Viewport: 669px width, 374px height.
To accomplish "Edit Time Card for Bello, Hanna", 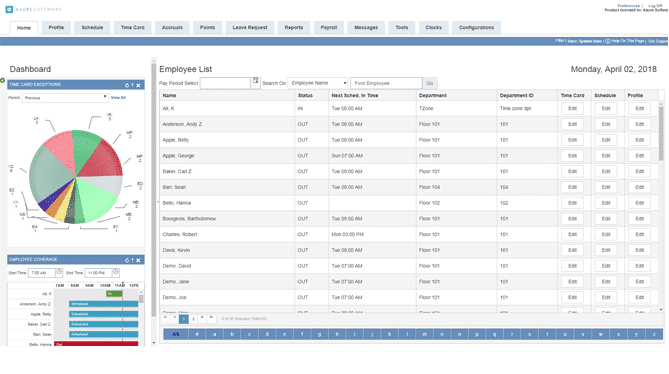I will tap(572, 203).
